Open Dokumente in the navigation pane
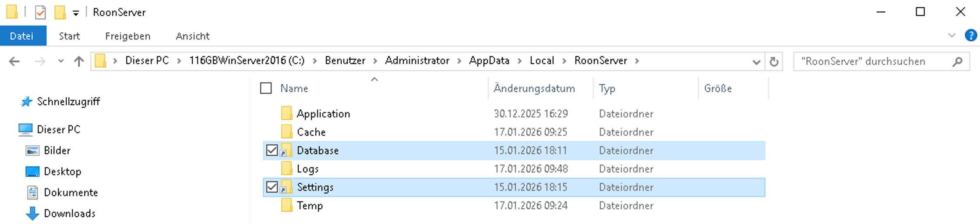This screenshot has height=224, width=980. click(x=71, y=192)
